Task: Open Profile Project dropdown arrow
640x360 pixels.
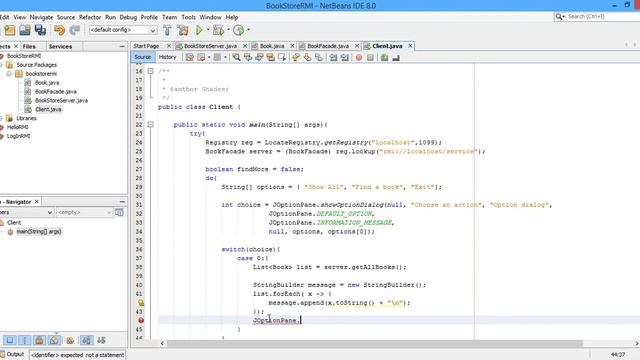Action: tap(249, 30)
